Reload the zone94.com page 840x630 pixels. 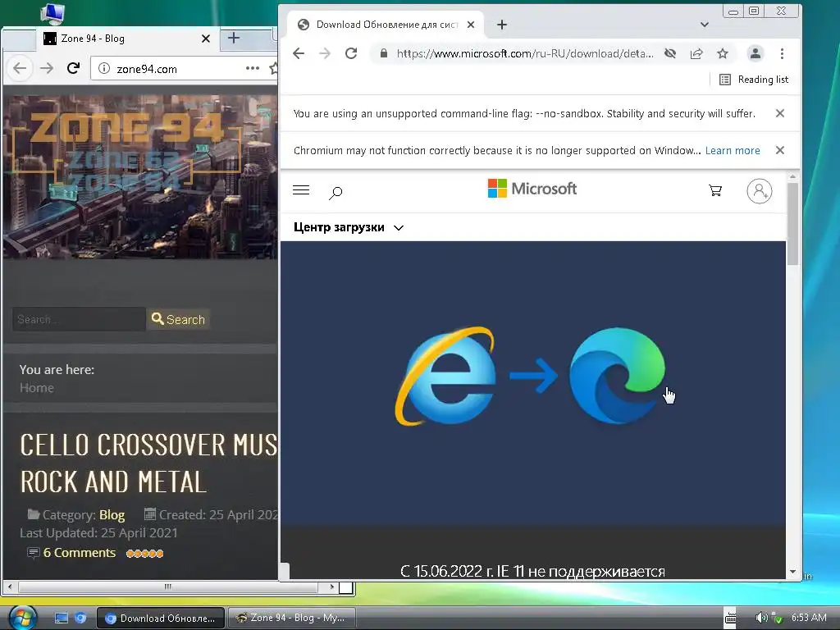[73, 68]
